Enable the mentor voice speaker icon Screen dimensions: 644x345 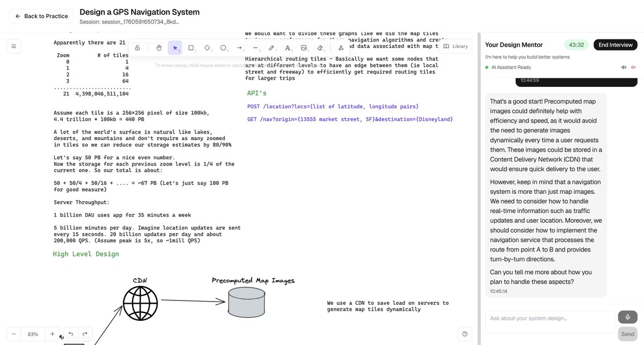click(624, 67)
